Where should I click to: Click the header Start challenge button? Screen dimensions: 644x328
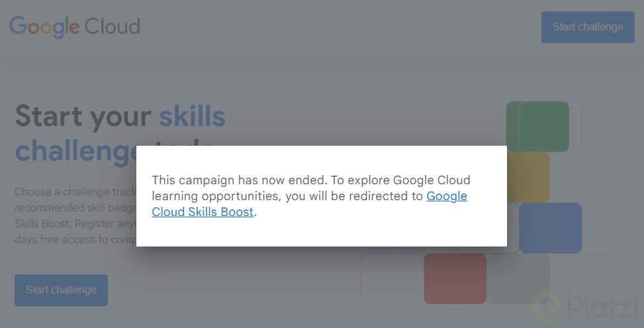[587, 27]
